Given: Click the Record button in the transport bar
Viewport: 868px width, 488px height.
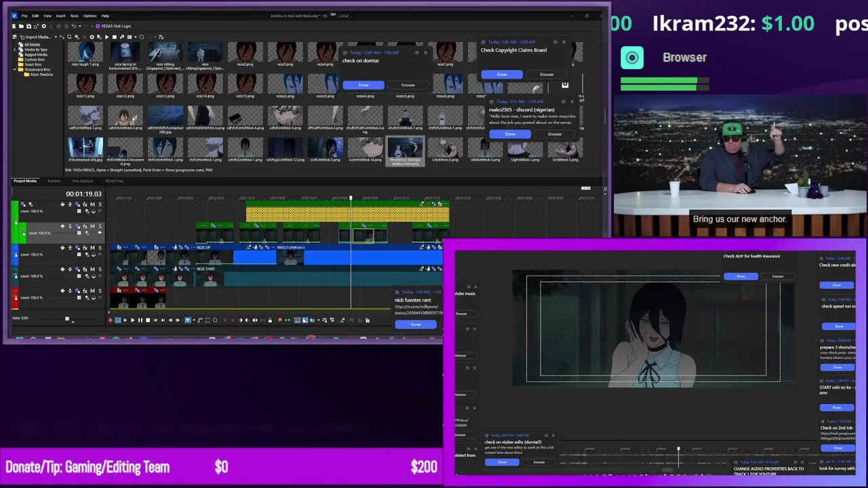Looking at the screenshot, I should point(111,320).
